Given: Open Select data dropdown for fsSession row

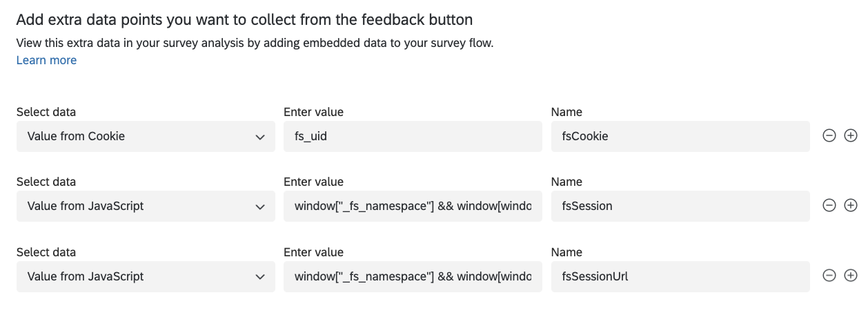Looking at the screenshot, I should (x=145, y=207).
